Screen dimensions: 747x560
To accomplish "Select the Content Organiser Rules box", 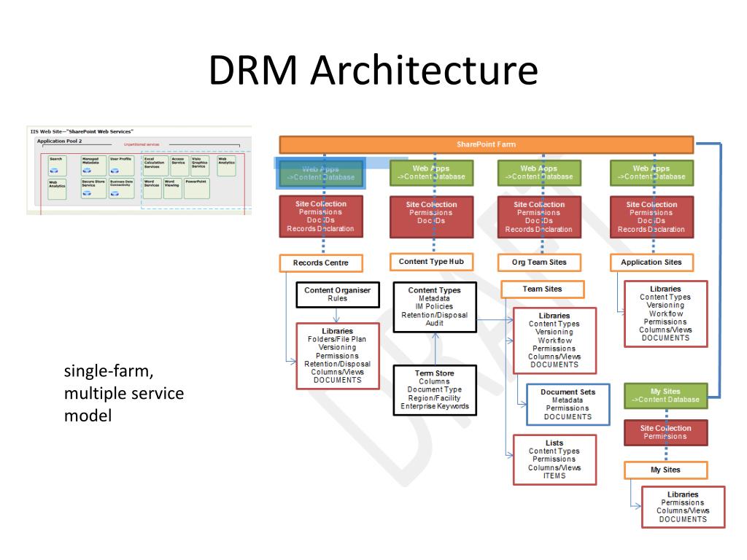I will (x=338, y=295).
